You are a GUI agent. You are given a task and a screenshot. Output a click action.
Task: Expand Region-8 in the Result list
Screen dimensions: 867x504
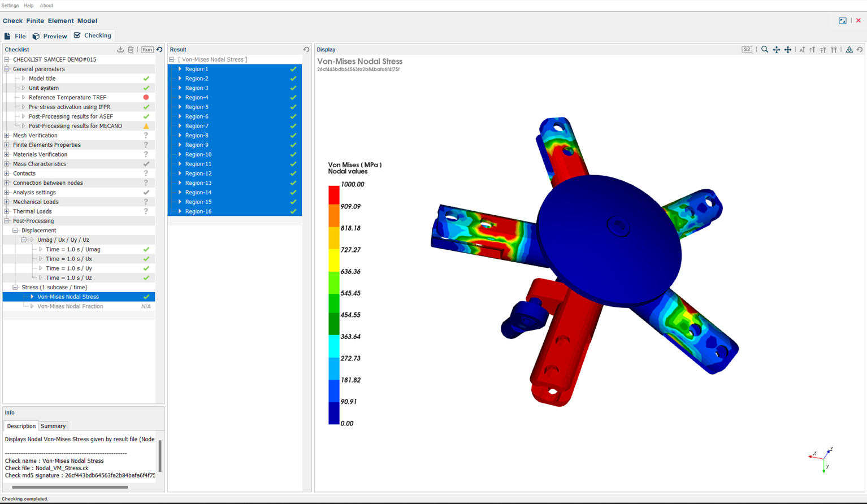180,136
